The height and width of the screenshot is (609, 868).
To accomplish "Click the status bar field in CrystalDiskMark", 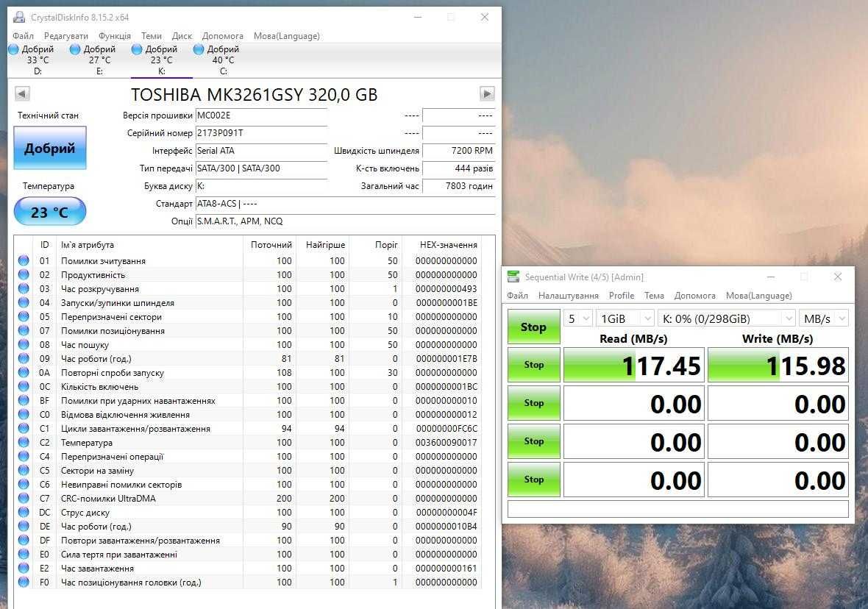I will (x=678, y=509).
